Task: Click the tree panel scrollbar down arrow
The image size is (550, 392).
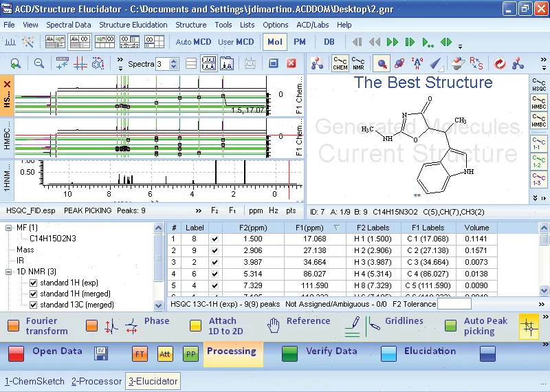Action: 158,305
